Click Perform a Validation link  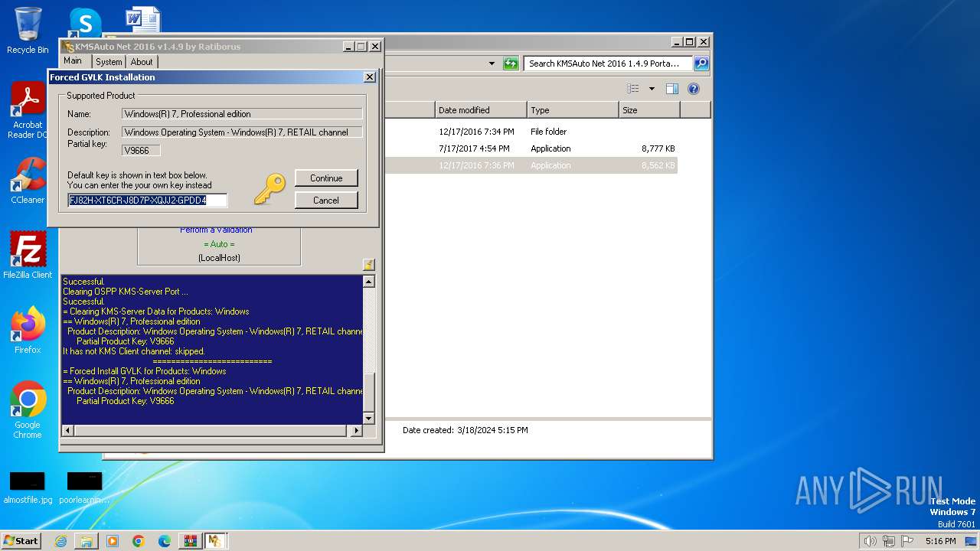tap(216, 230)
